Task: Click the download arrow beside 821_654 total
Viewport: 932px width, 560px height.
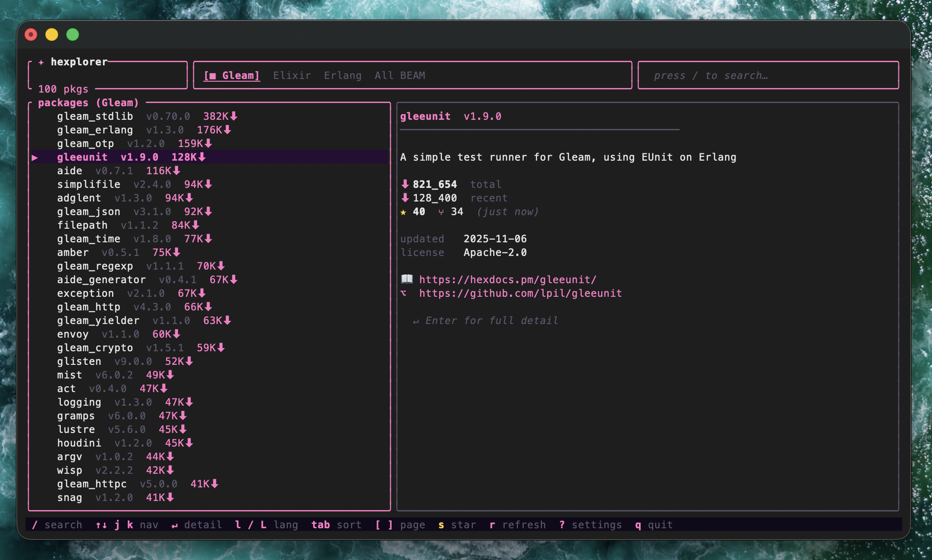Action: (405, 184)
